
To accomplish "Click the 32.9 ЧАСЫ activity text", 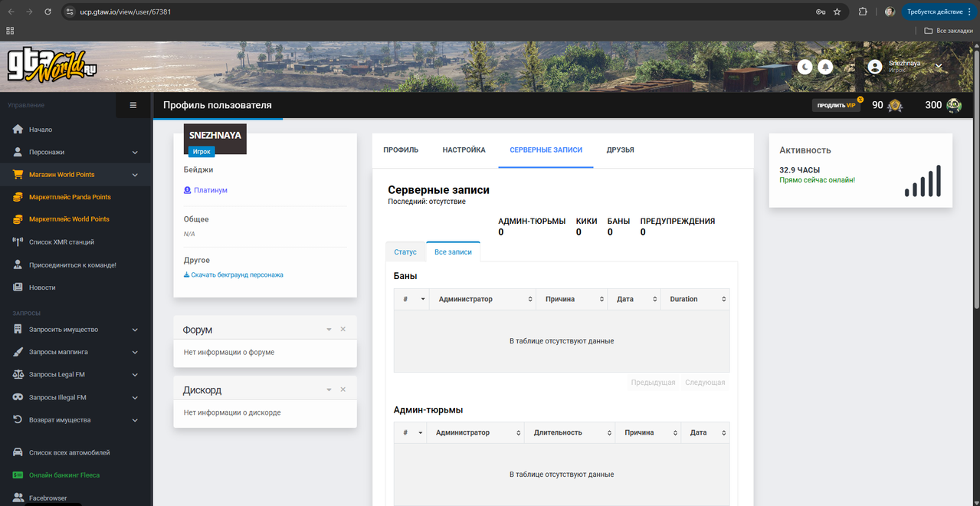I will click(800, 169).
